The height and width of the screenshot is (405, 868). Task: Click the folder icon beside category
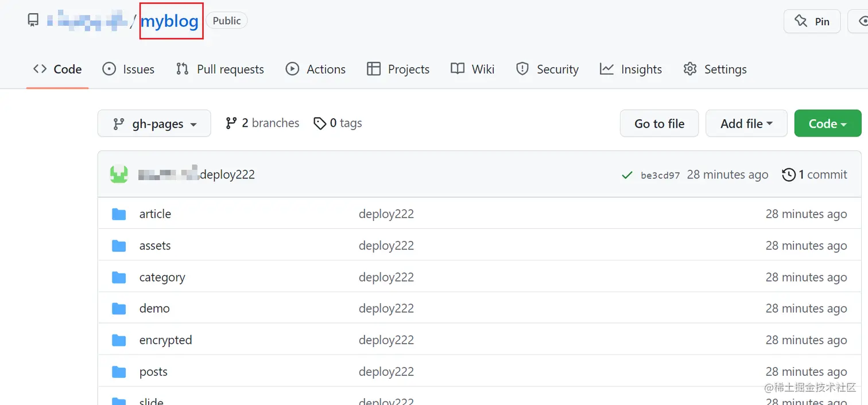(x=119, y=278)
